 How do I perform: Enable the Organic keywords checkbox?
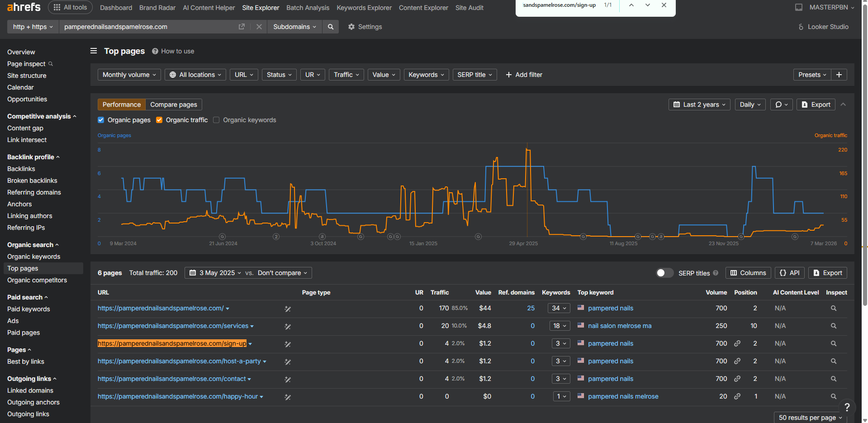[216, 120]
